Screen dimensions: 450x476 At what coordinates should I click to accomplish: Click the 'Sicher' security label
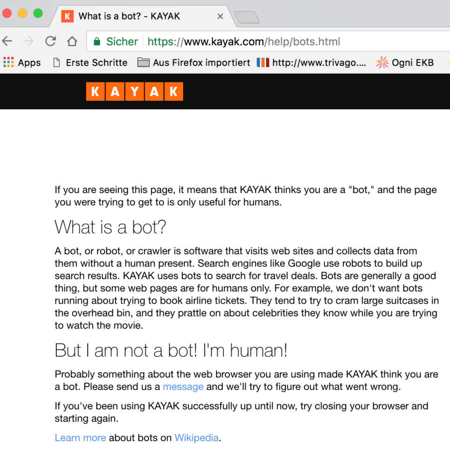122,41
